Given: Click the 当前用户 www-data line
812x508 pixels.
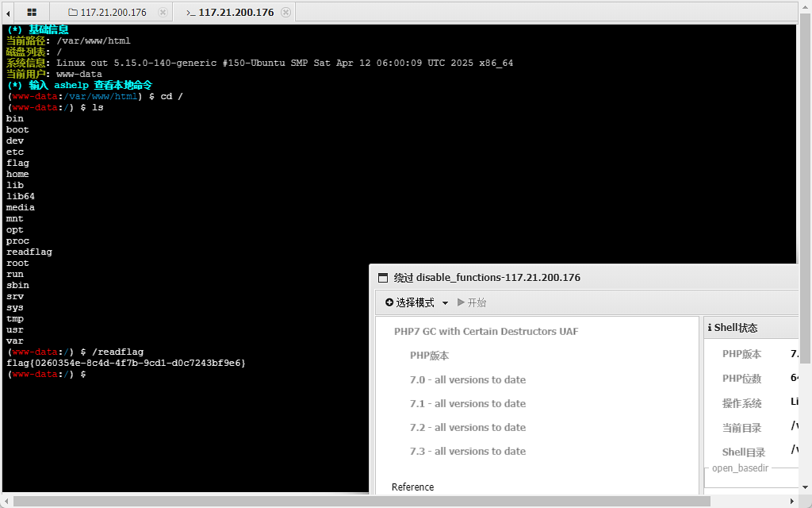Looking at the screenshot, I should point(54,74).
